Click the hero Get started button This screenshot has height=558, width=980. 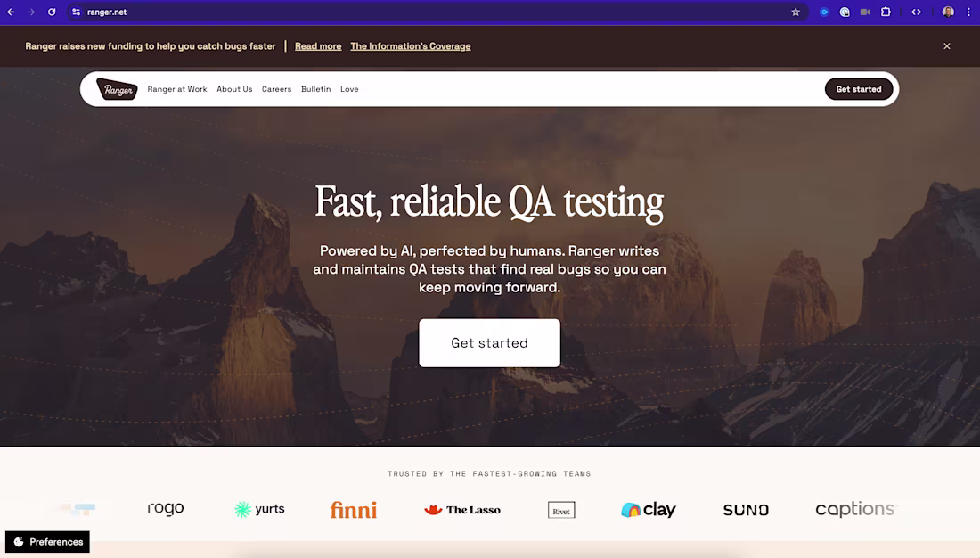tap(489, 342)
